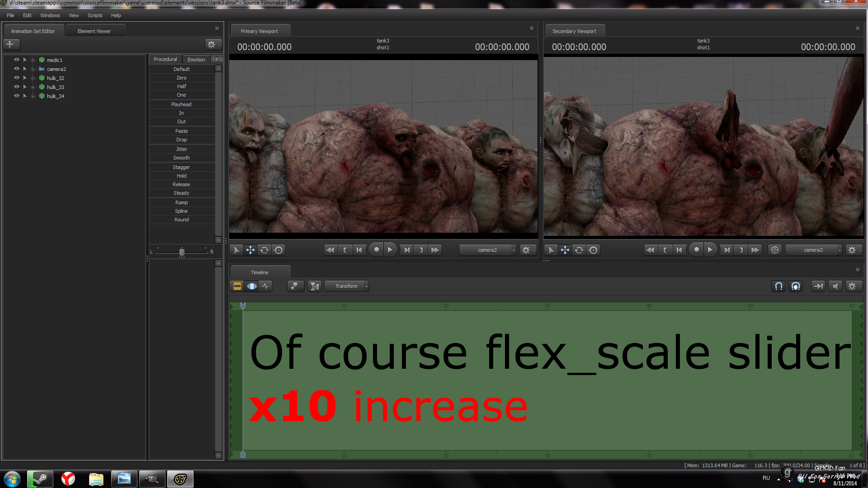Select the primary viewport rotate tool

pyautogui.click(x=264, y=250)
